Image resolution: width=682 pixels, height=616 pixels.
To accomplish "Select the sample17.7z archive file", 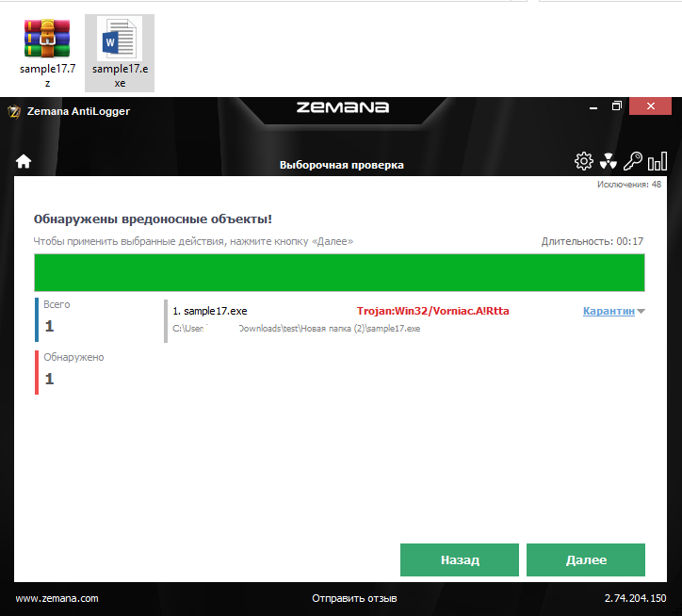I will (47, 52).
